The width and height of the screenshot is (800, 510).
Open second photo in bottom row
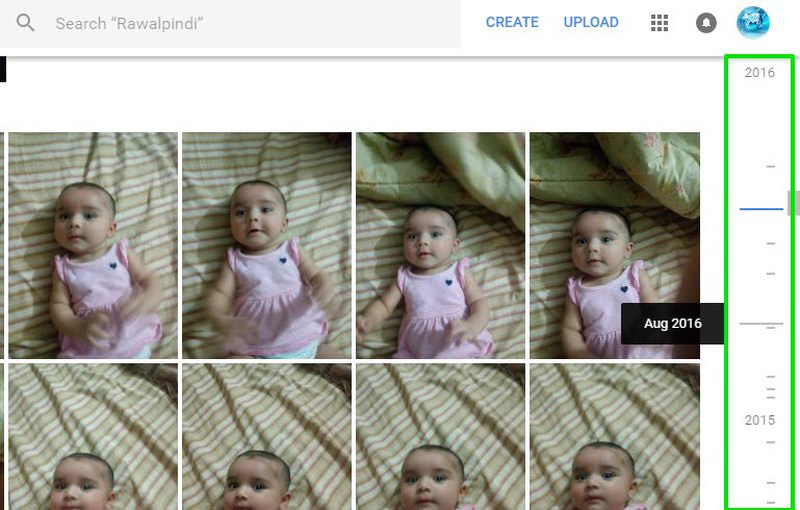[x=267, y=437]
